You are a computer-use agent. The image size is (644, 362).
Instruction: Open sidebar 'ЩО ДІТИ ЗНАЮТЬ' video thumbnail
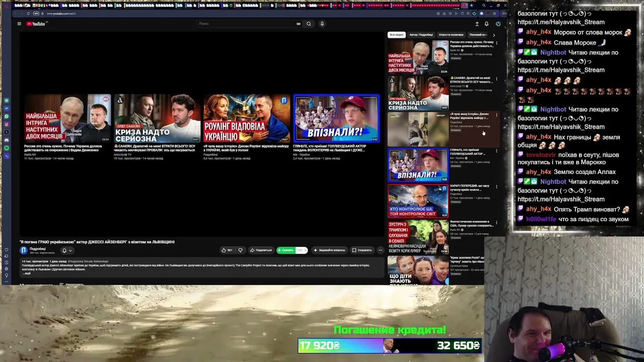tap(418, 270)
